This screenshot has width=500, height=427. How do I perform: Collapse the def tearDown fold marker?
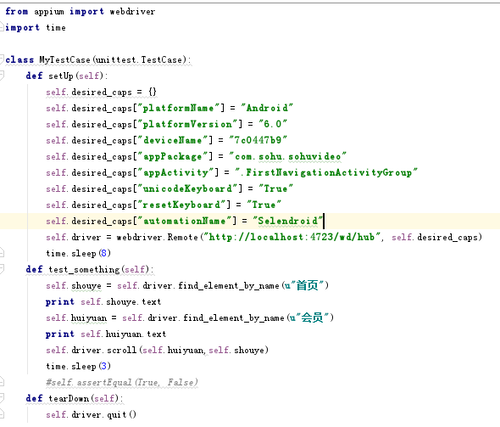tap(1, 398)
